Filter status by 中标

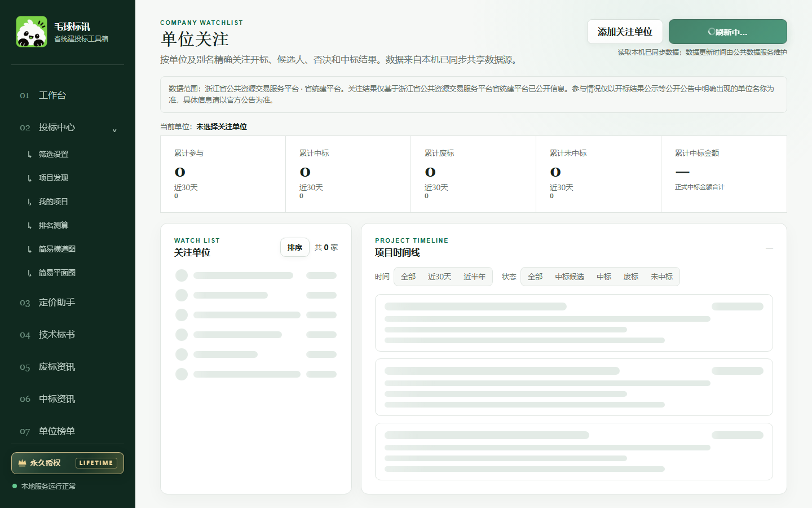604,277
